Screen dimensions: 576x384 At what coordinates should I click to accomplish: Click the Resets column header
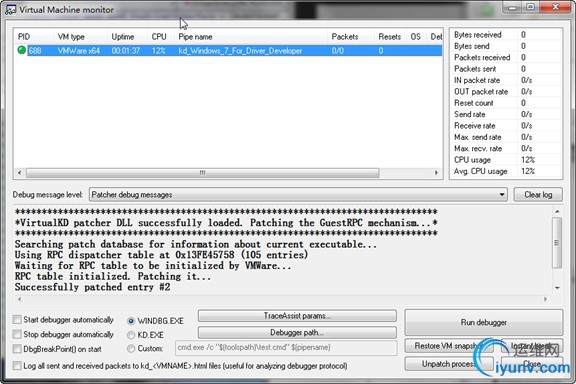[389, 37]
